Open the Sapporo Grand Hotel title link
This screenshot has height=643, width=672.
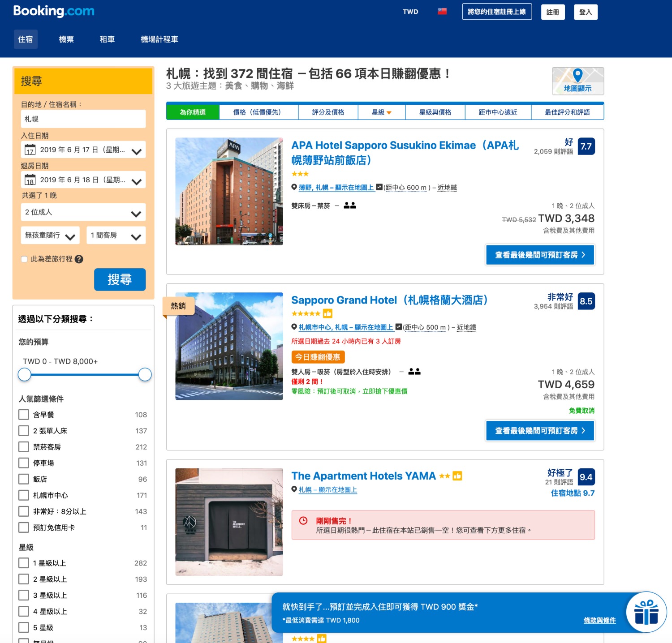(390, 300)
